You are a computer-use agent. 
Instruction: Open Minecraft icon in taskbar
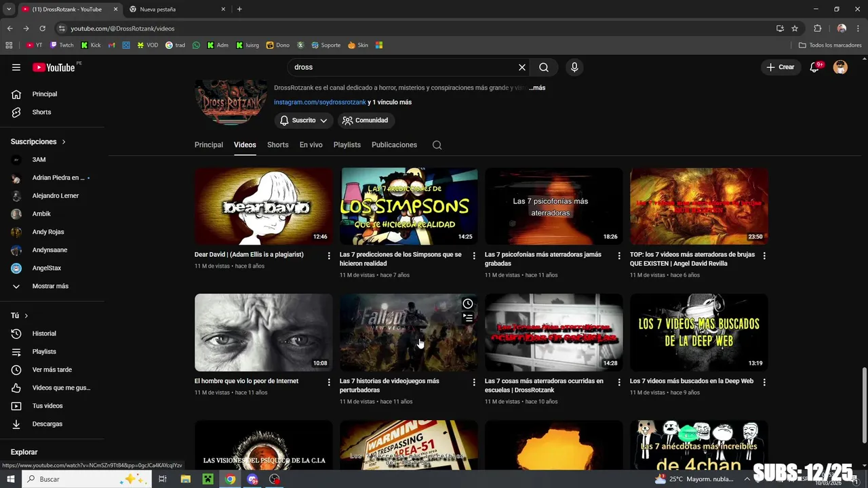point(208,479)
